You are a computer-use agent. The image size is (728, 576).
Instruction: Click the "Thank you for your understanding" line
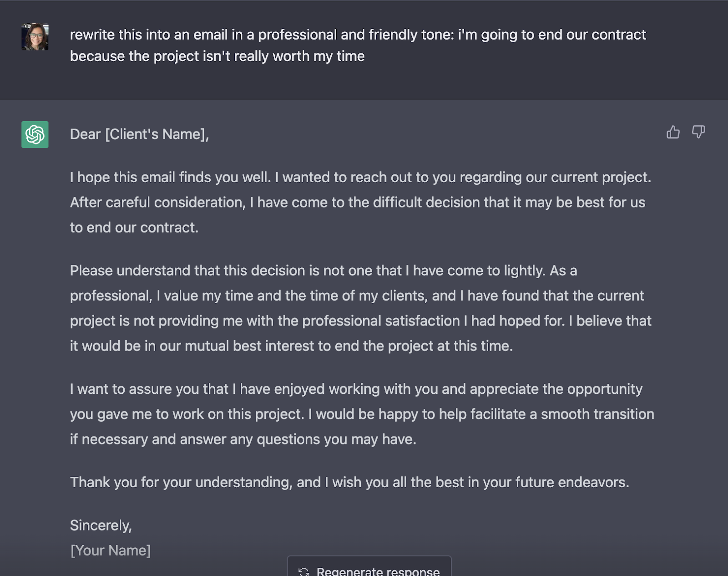pos(349,482)
